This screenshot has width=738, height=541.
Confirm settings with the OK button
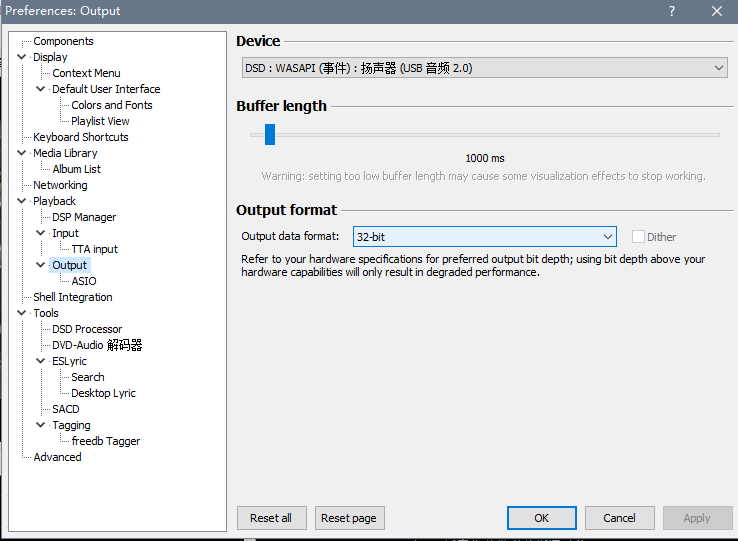(541, 518)
